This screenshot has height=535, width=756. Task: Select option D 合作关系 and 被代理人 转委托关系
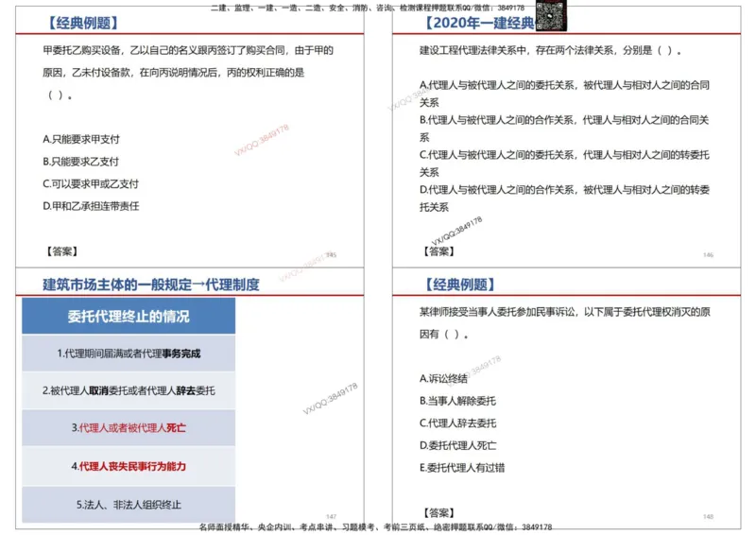(564, 198)
